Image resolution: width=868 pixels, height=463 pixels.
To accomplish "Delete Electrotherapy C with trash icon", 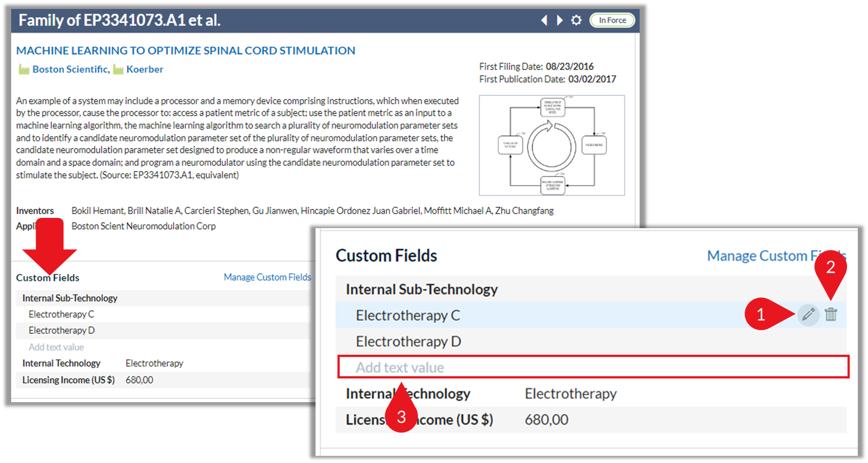I will [831, 314].
